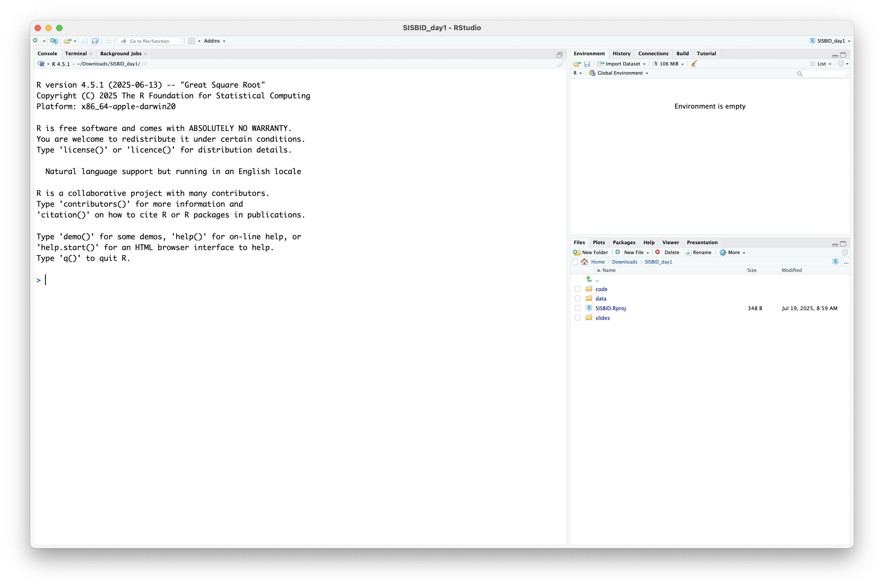Open the Connections tab
This screenshot has width=884, height=588.
pyautogui.click(x=653, y=54)
